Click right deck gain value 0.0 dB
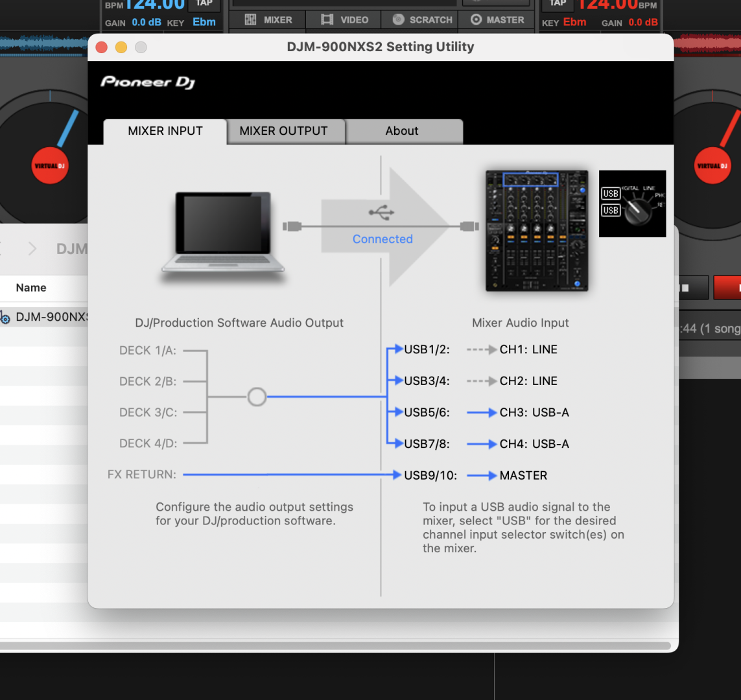Viewport: 741px width, 700px height. (643, 22)
